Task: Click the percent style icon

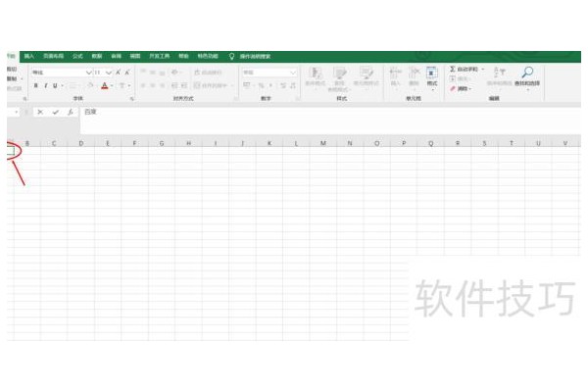Action: point(261,85)
